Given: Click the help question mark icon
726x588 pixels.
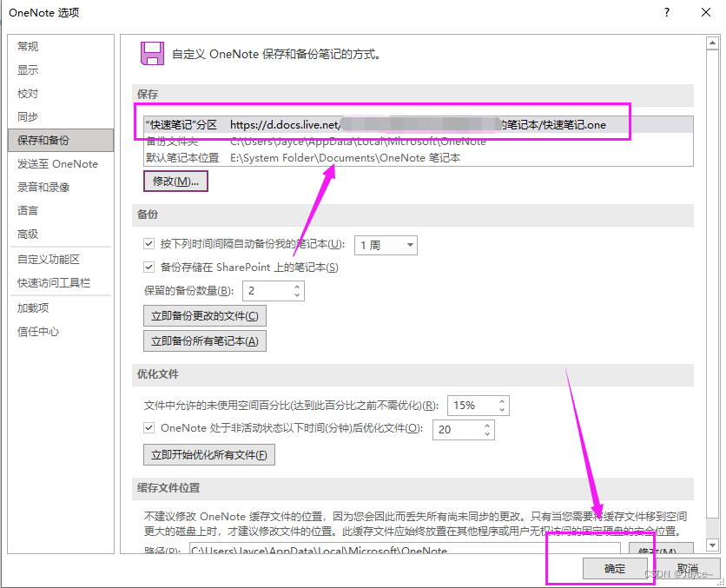Looking at the screenshot, I should click(x=667, y=12).
